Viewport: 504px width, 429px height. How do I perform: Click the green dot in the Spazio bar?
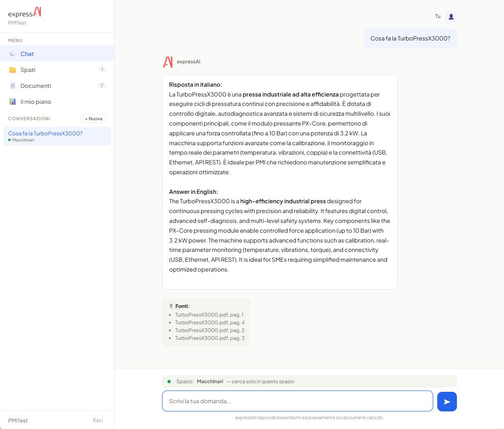[169, 382]
